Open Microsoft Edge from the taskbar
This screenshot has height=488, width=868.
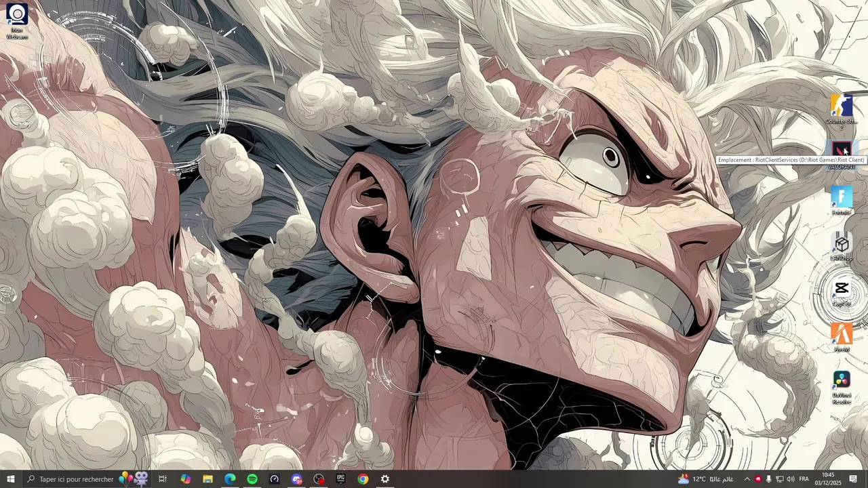tap(230, 479)
